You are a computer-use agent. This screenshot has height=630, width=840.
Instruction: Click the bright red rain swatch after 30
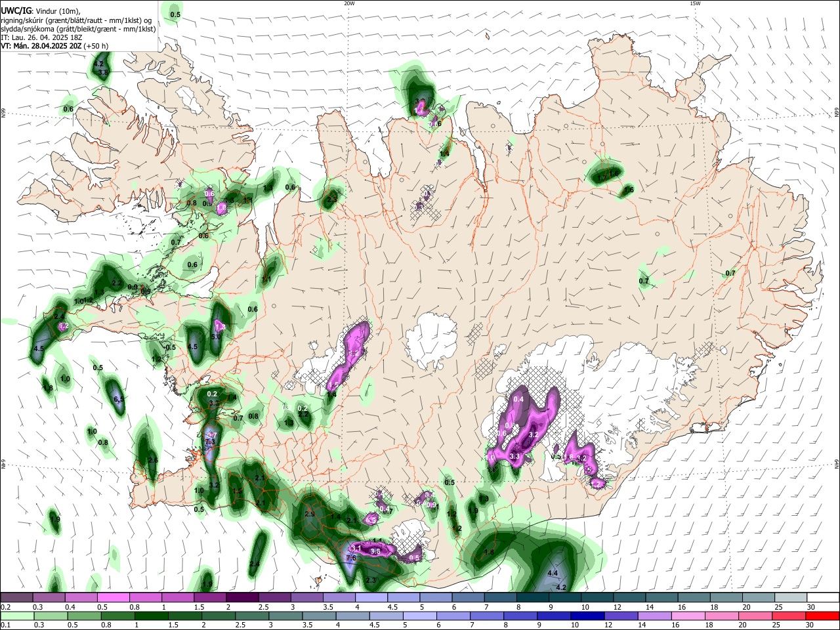821,615
